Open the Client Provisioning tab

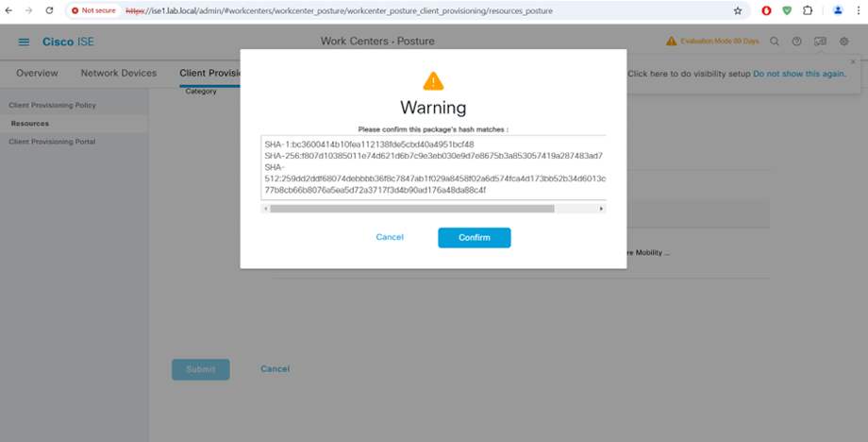tap(209, 73)
